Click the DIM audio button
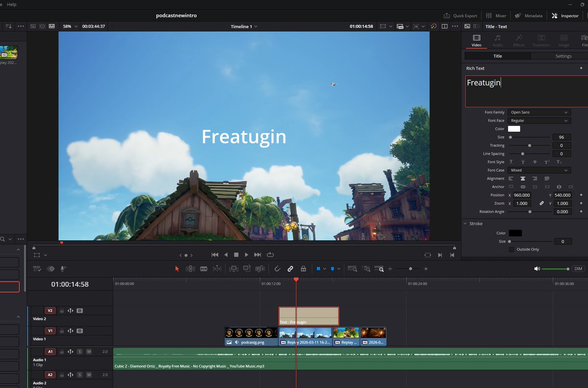 (x=578, y=269)
